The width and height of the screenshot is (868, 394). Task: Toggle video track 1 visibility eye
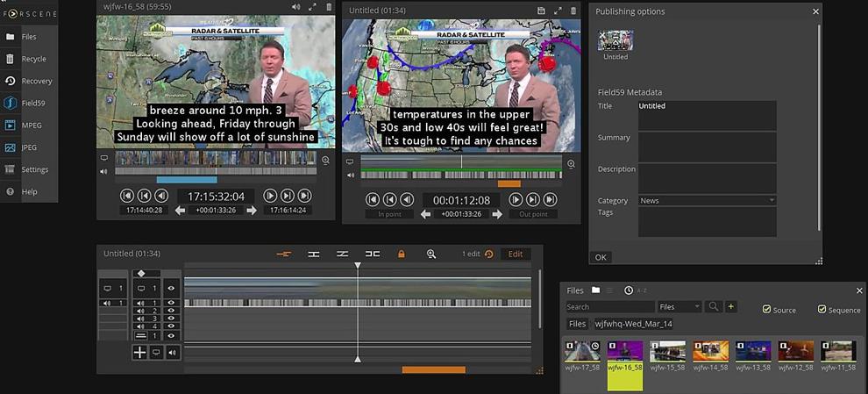pos(172,288)
